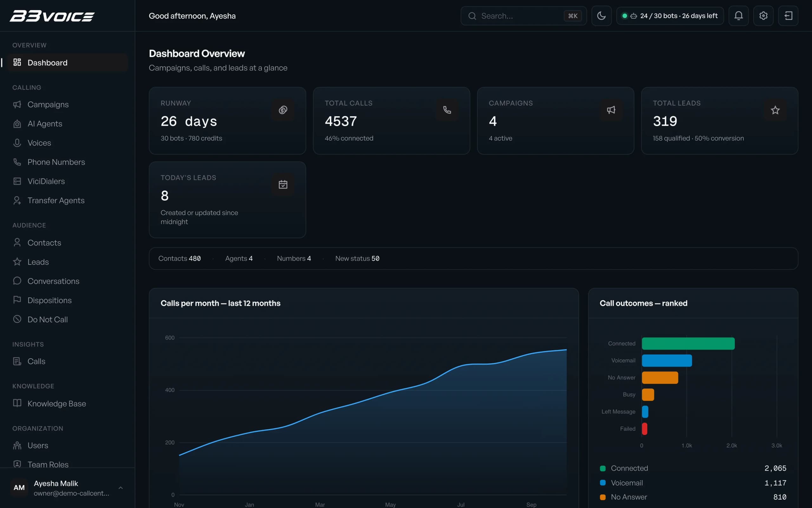Click the Total Calls phone icon

(x=447, y=110)
